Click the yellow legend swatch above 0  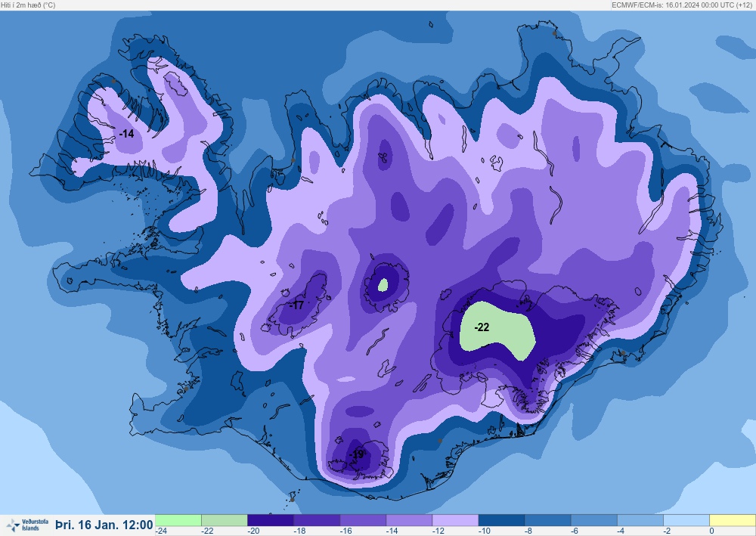pos(733,520)
